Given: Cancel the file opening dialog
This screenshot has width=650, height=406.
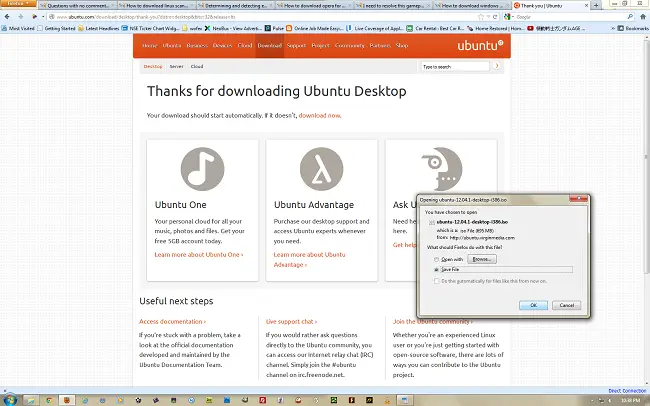Looking at the screenshot, I should coord(566,305).
